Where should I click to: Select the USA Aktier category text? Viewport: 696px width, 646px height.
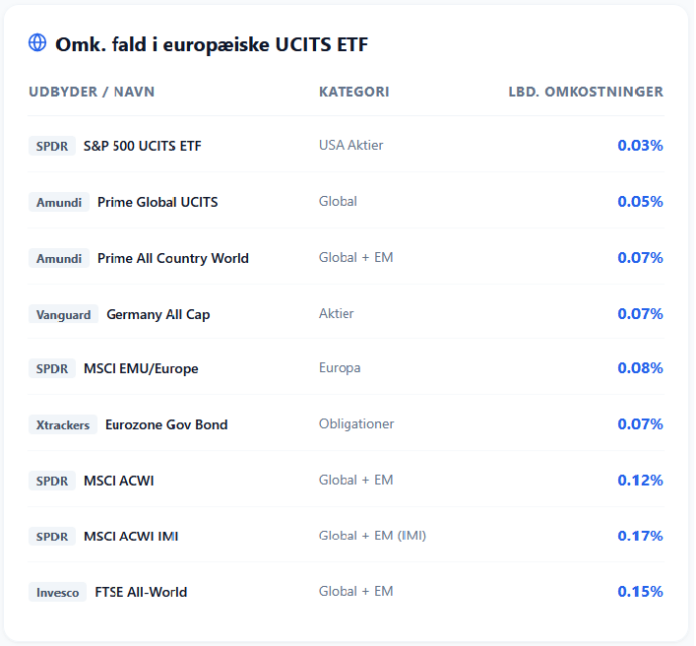[351, 145]
